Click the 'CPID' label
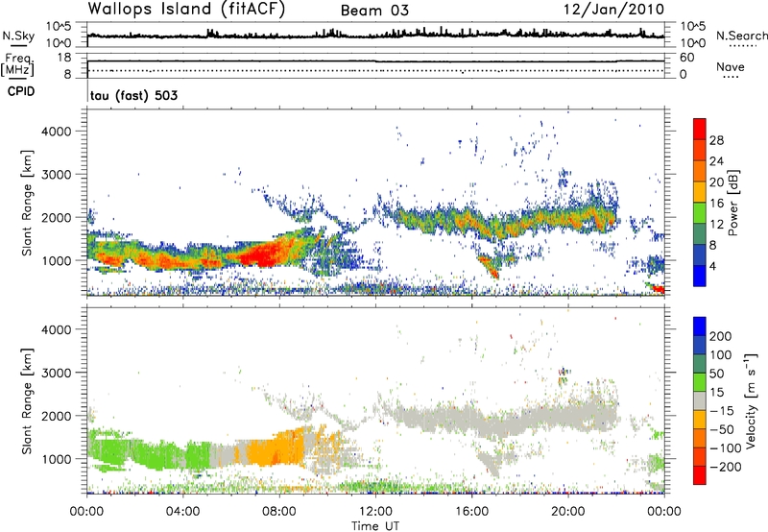Image resolution: width=768 pixels, height=532 pixels. coord(21,91)
